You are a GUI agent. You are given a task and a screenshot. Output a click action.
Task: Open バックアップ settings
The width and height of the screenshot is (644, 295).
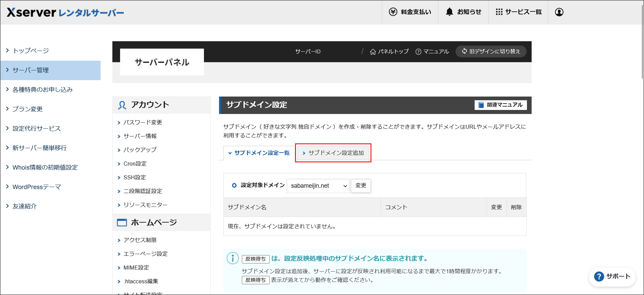[x=140, y=150]
